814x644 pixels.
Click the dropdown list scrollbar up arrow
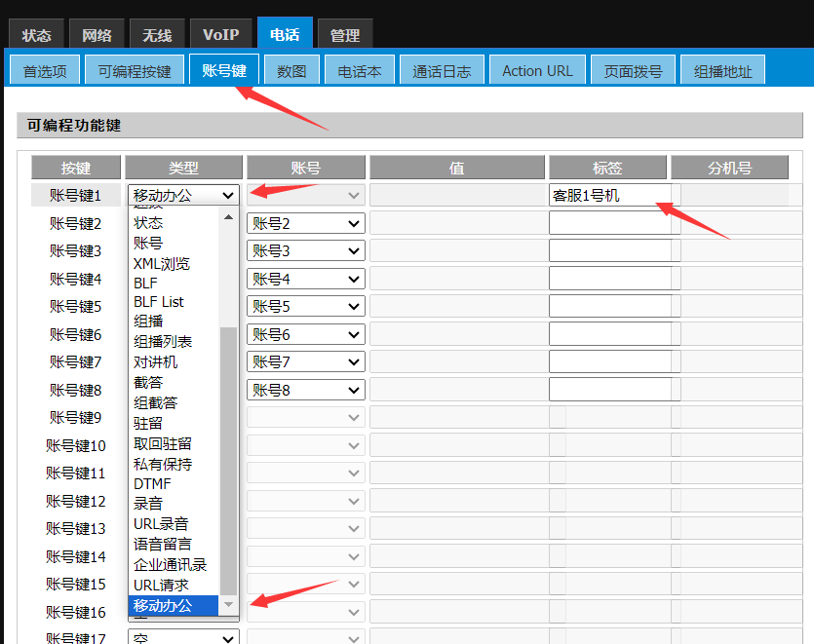pyautogui.click(x=228, y=217)
